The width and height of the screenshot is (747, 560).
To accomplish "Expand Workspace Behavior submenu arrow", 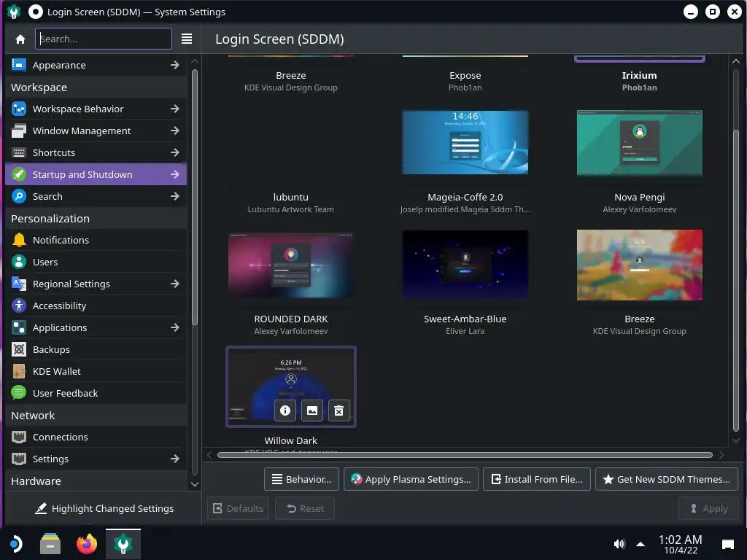I will (x=175, y=109).
